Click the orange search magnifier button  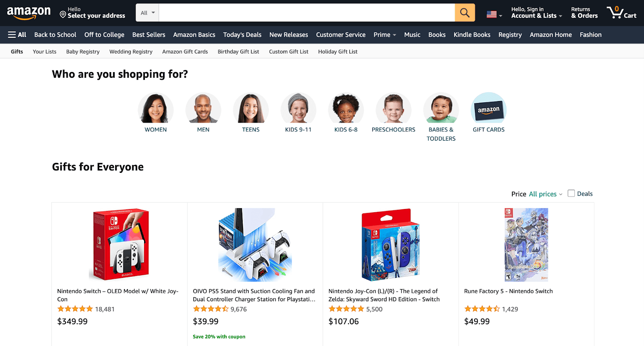click(464, 13)
